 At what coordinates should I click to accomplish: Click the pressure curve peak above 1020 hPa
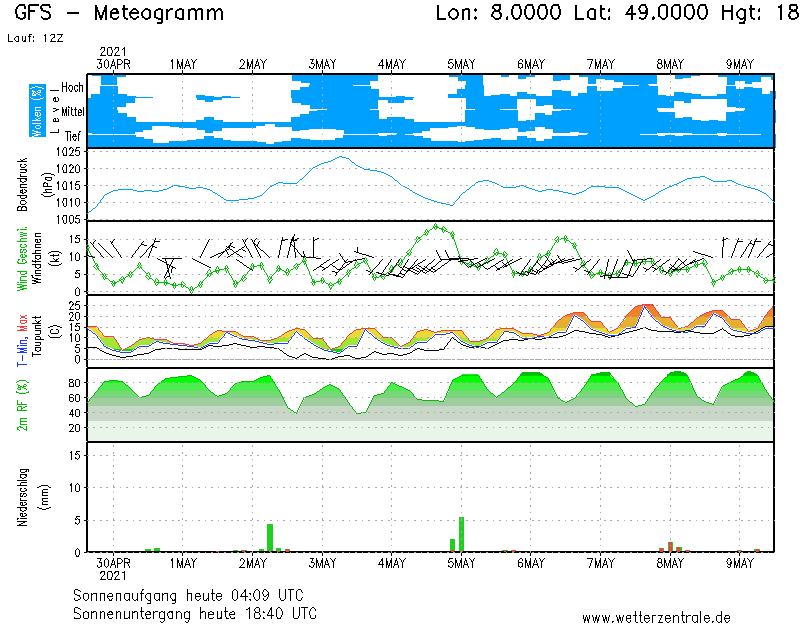point(341,157)
